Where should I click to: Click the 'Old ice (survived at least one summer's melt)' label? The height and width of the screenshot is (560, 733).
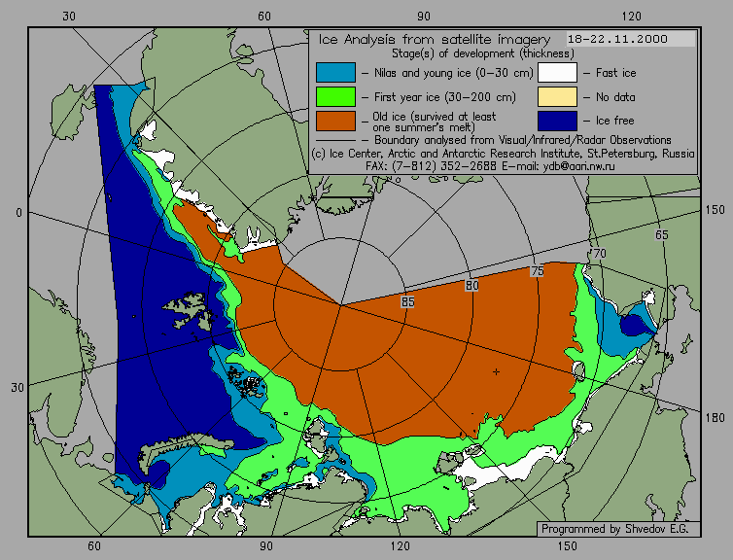pos(434,122)
